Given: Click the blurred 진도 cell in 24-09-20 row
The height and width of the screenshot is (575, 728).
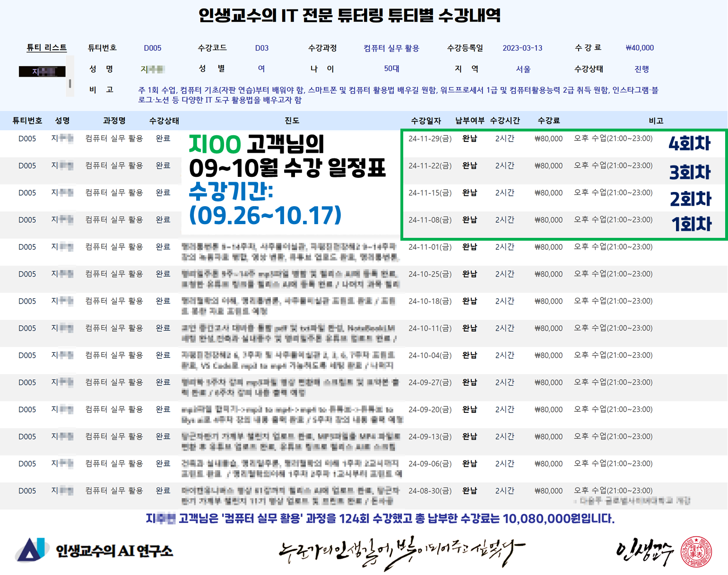Looking at the screenshot, I should (x=292, y=415).
